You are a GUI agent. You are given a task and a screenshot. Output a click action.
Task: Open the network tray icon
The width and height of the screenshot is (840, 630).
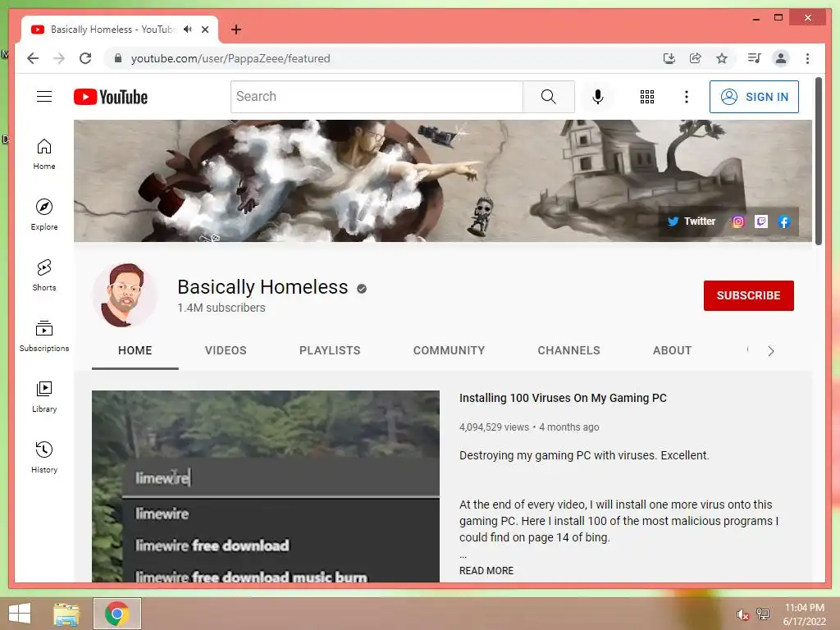762,614
